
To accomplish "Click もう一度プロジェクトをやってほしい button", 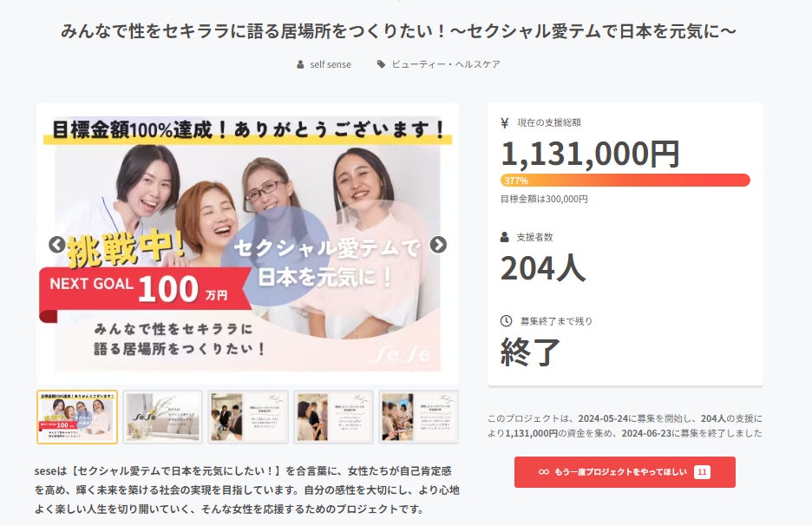I will [x=625, y=472].
